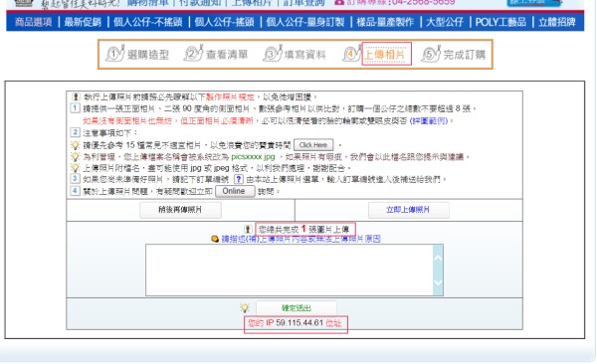Click the textarea scroll up arrow

(438, 259)
